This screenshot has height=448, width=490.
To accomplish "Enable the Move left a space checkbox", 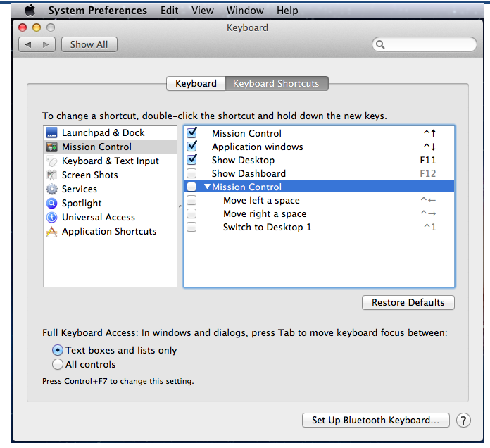I will (191, 200).
